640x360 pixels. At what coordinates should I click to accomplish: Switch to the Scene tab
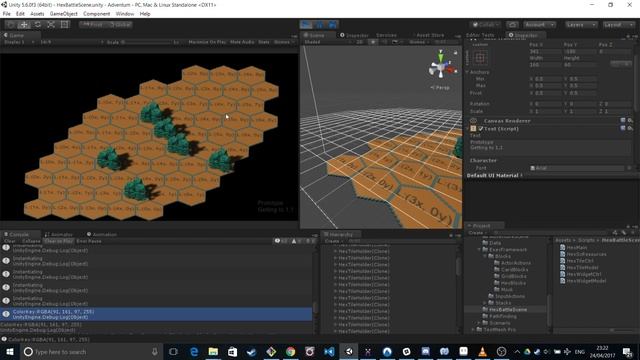317,36
